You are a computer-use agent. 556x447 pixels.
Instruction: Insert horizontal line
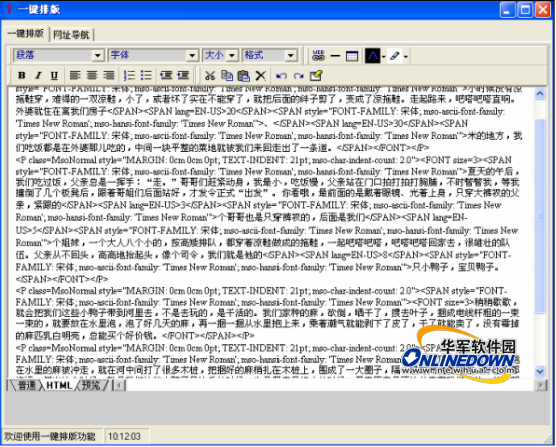pyautogui.click(x=335, y=56)
